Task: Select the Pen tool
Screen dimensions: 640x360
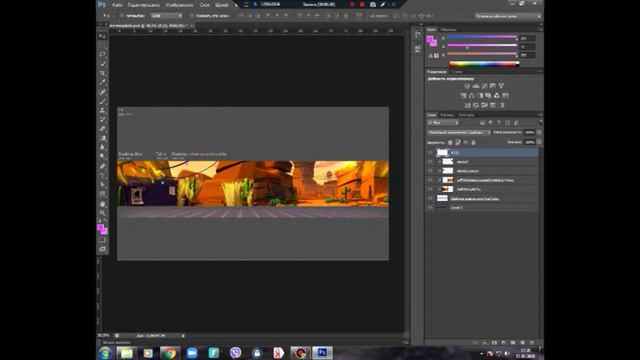Action: (102, 166)
